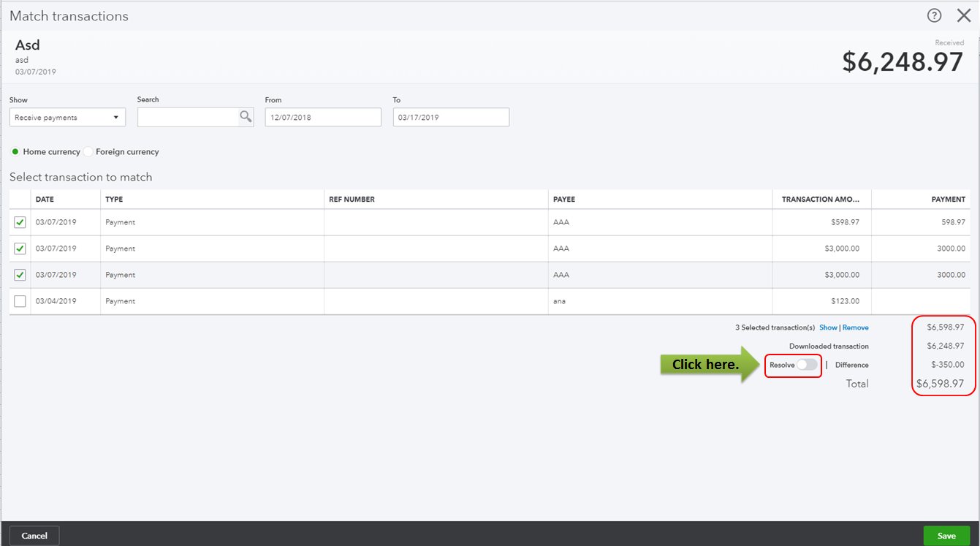Uncheck the second $3,000.00 payment row
The image size is (980, 546).
(x=20, y=275)
